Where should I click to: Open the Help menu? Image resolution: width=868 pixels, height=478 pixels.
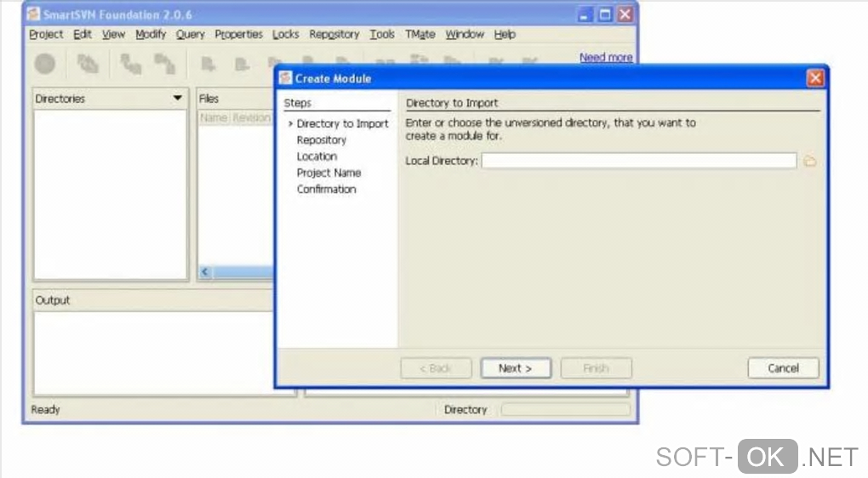pos(505,34)
